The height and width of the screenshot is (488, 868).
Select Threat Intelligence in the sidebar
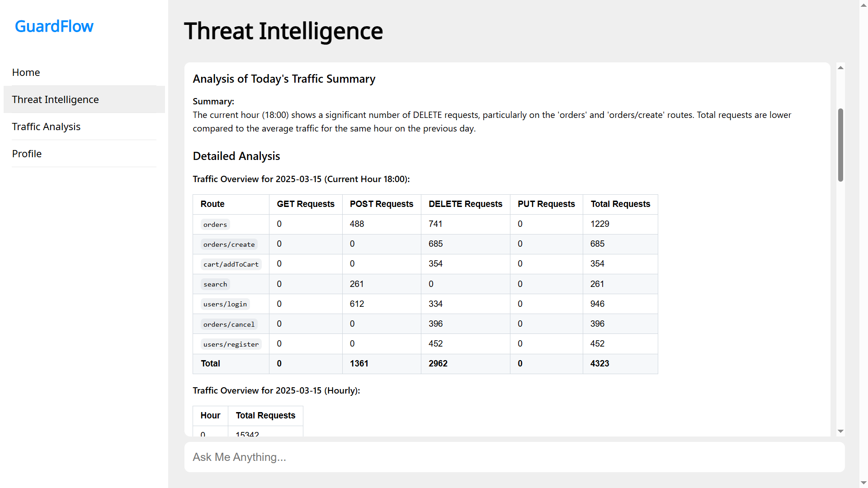(55, 99)
